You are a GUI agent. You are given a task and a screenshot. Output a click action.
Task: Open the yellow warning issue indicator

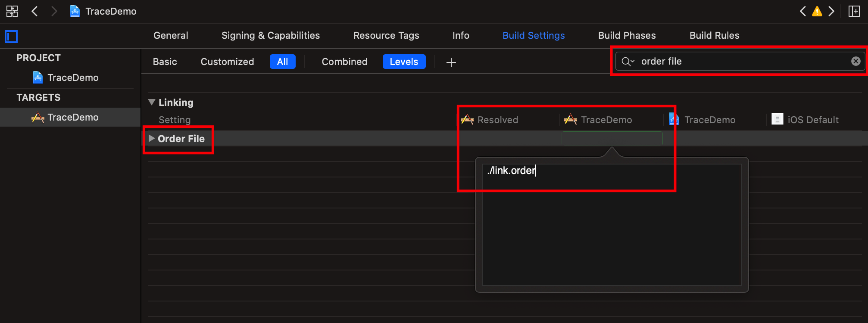817,11
